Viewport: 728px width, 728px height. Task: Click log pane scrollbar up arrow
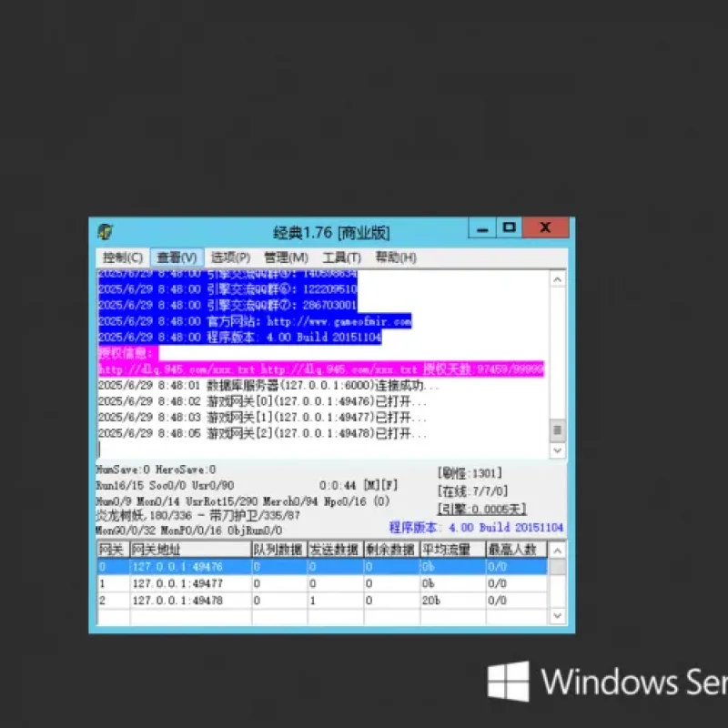coord(558,279)
